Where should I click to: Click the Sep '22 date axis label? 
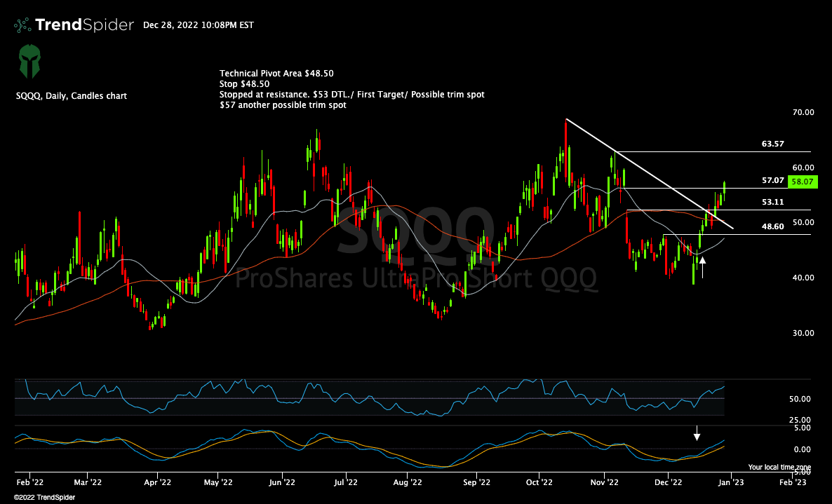pos(476,482)
